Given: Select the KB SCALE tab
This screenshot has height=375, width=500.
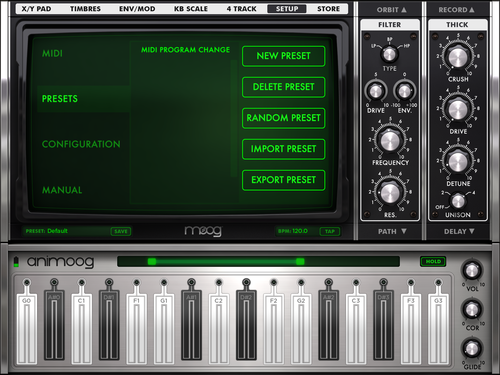Looking at the screenshot, I should click(191, 9).
